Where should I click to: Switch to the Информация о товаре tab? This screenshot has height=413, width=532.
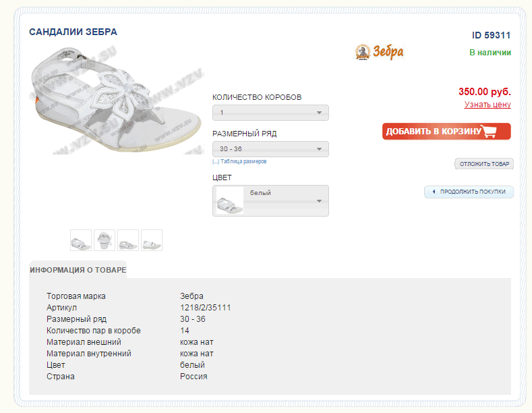78,270
